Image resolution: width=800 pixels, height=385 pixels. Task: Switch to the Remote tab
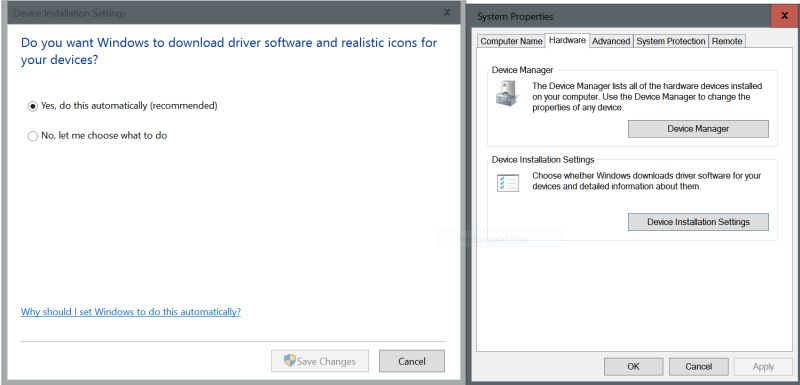pos(727,41)
